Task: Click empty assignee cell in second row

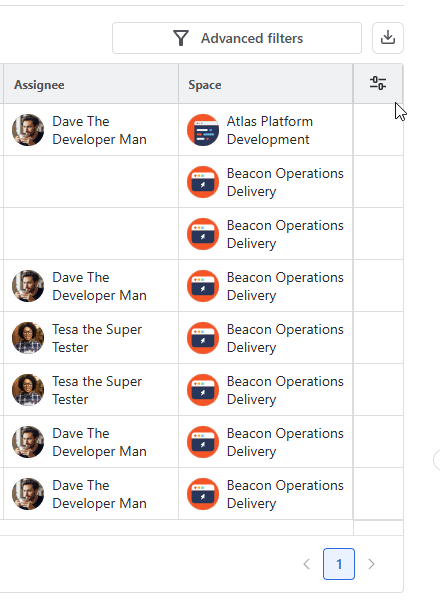Action: click(x=91, y=182)
